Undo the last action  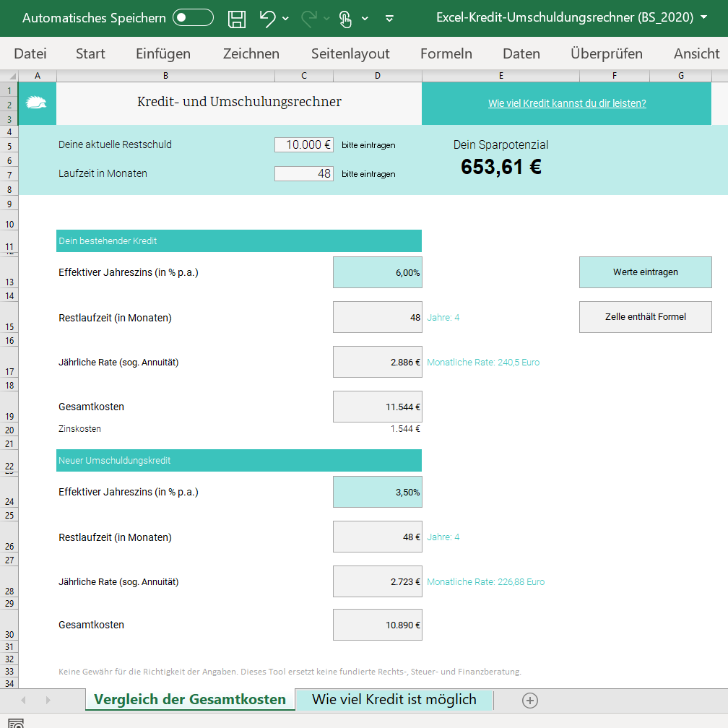click(x=267, y=19)
